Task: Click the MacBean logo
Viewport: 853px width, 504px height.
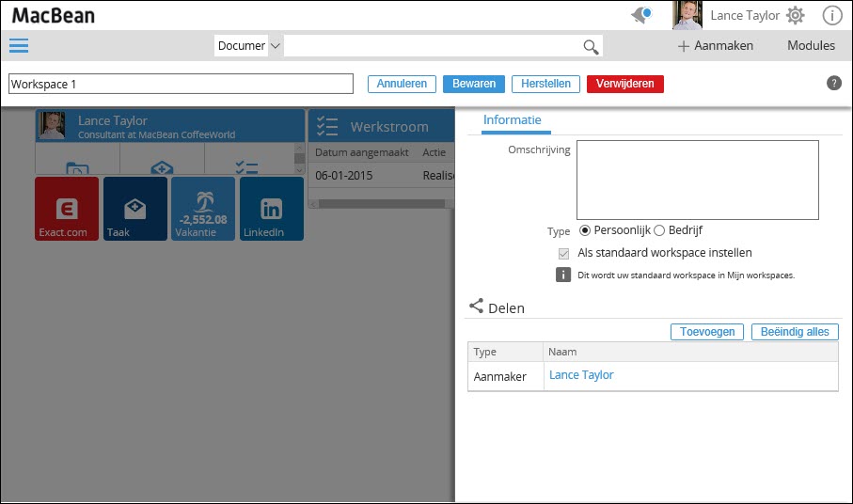Action: (54, 15)
